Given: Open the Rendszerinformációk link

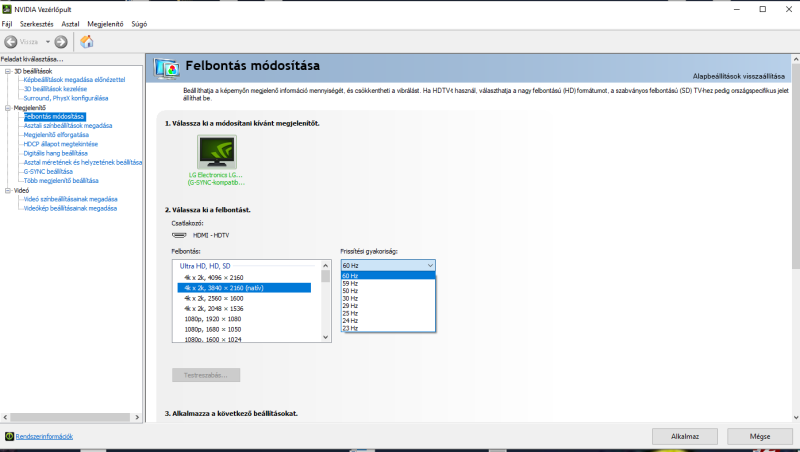Looking at the screenshot, I should click(44, 437).
